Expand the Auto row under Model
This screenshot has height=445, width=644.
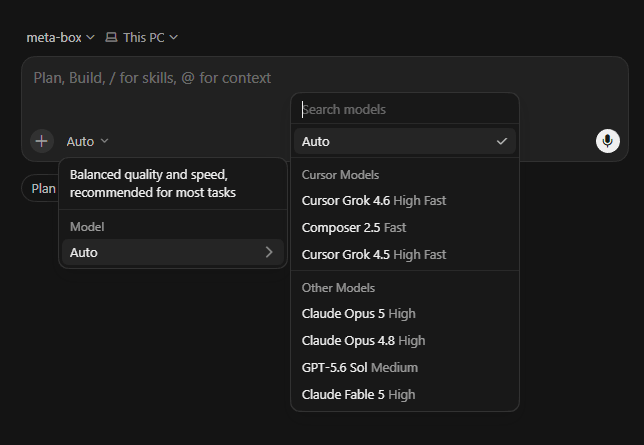173,252
